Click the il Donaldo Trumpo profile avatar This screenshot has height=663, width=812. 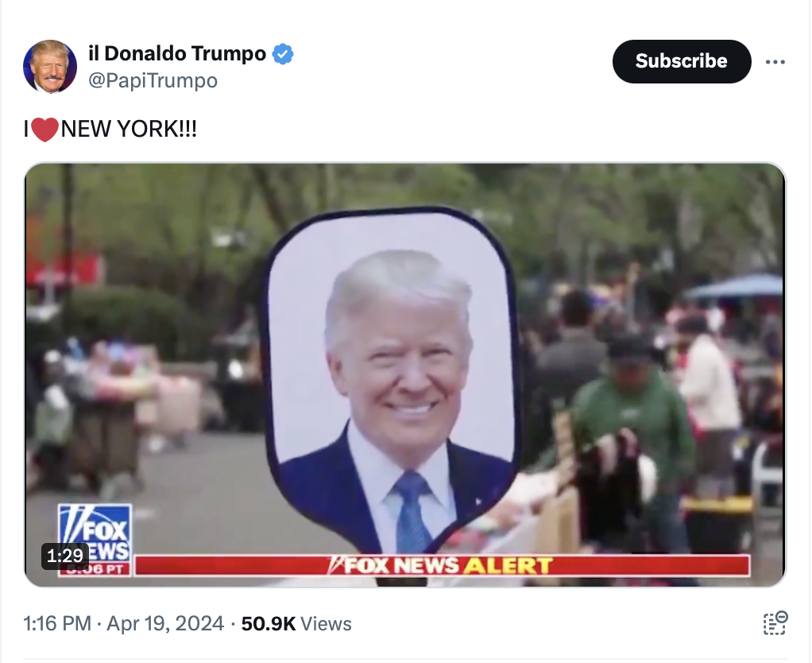click(x=50, y=66)
